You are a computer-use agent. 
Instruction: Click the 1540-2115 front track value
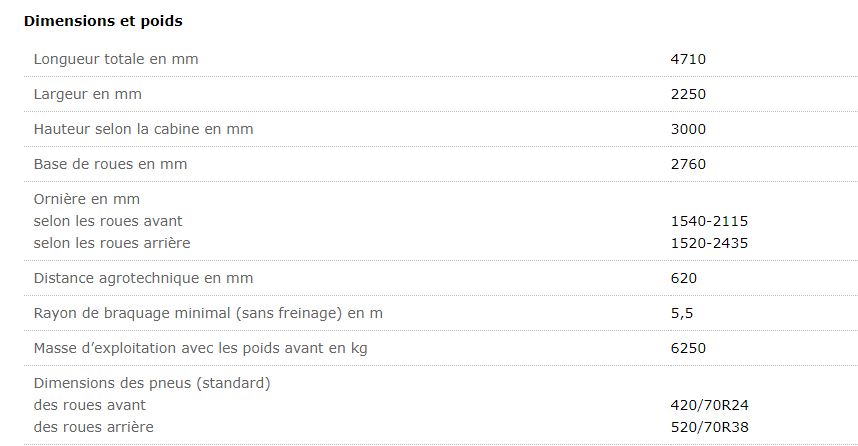[x=709, y=221]
